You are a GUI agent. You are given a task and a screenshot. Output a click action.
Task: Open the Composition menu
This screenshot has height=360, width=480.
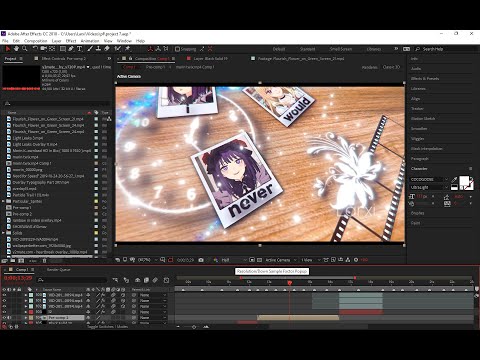35,41
